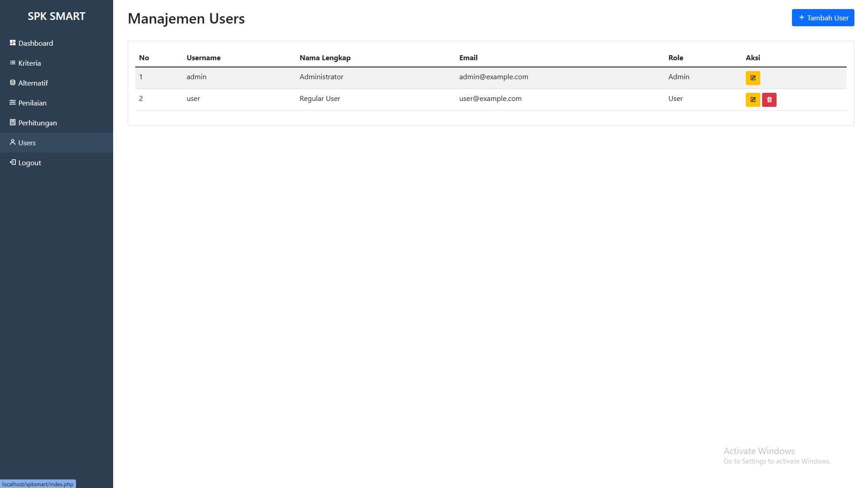Click the Email column header

pos(468,58)
